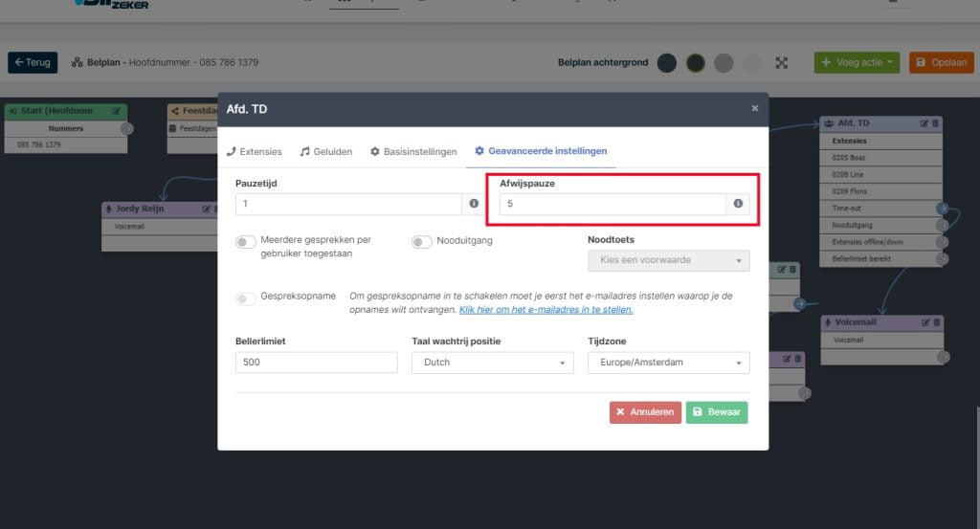Image resolution: width=980 pixels, height=529 pixels.
Task: Select the green-ringed black background swatch
Action: (x=696, y=63)
